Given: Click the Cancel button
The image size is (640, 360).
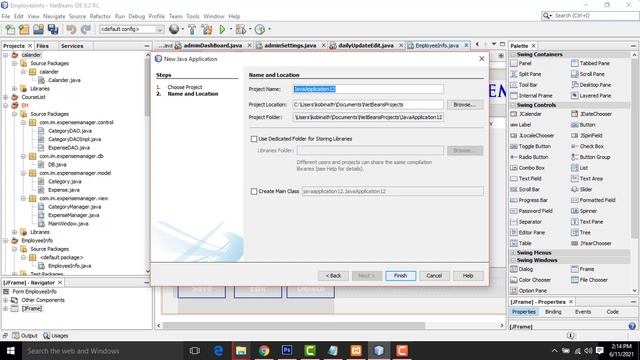Looking at the screenshot, I should click(434, 276).
